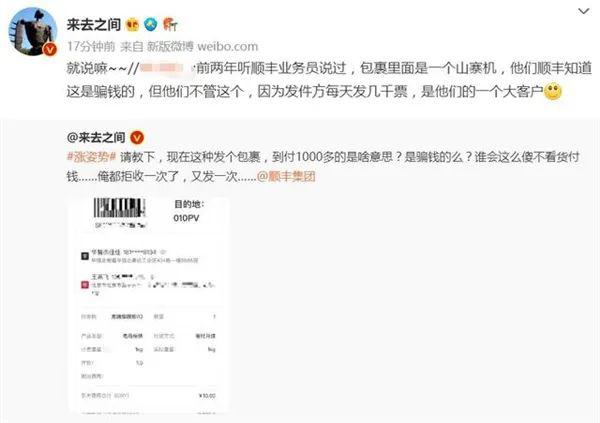Click the 目的地 010PV label in receipt
This screenshot has height=423, width=600.
coord(189,211)
